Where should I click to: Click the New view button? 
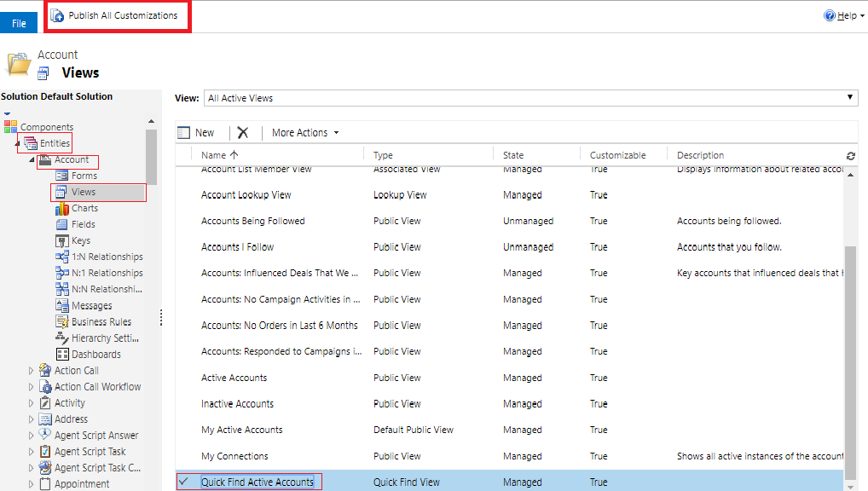click(x=196, y=132)
